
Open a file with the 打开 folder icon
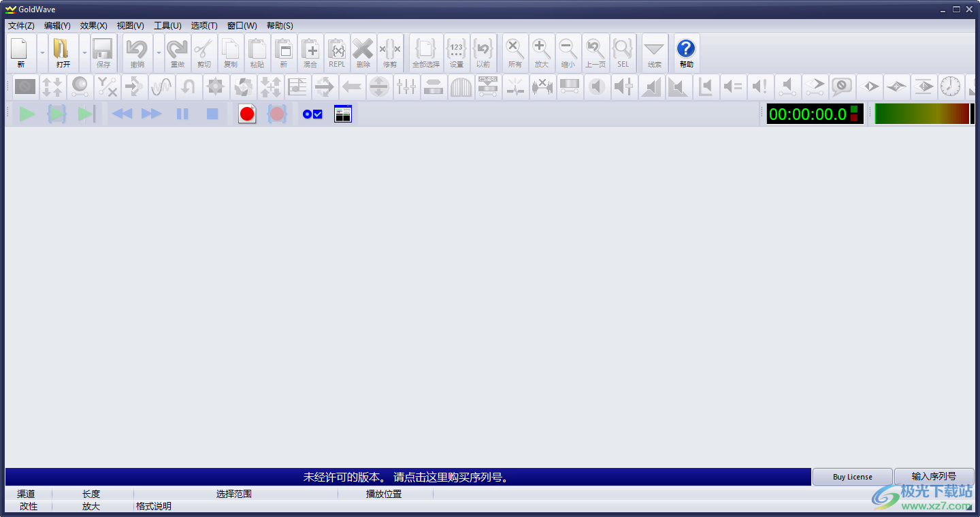[63, 53]
